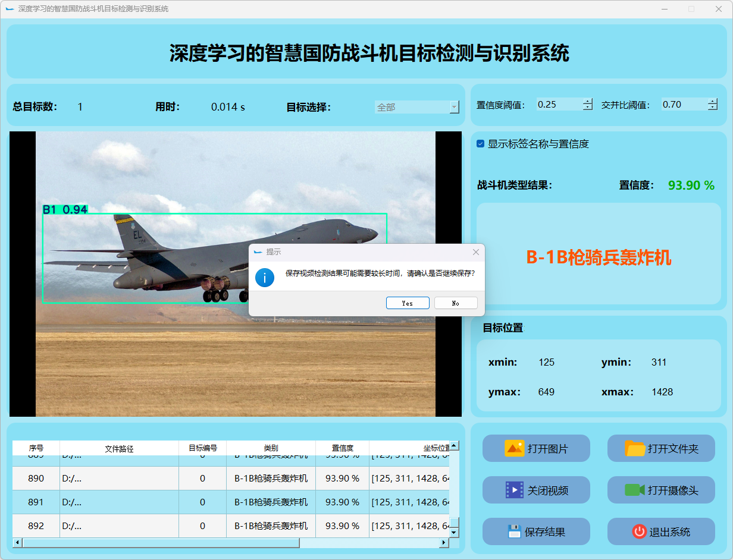
Task: Click the image icon on 打开图片 button
Action: pyautogui.click(x=514, y=448)
